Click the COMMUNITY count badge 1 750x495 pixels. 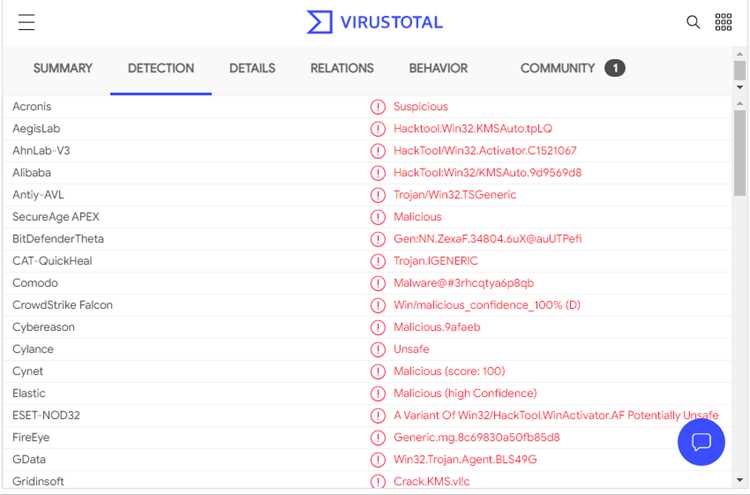click(615, 68)
